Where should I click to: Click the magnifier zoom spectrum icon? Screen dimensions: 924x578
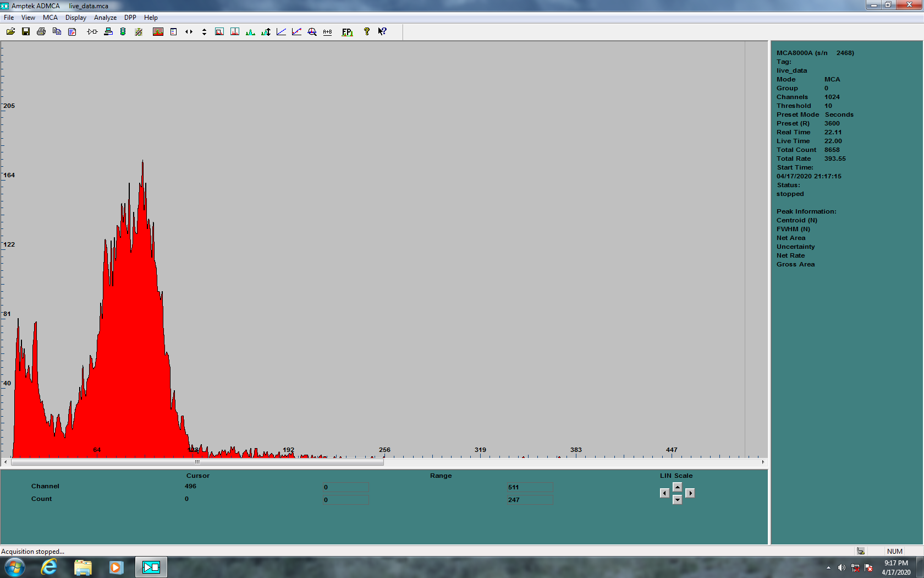pos(312,32)
